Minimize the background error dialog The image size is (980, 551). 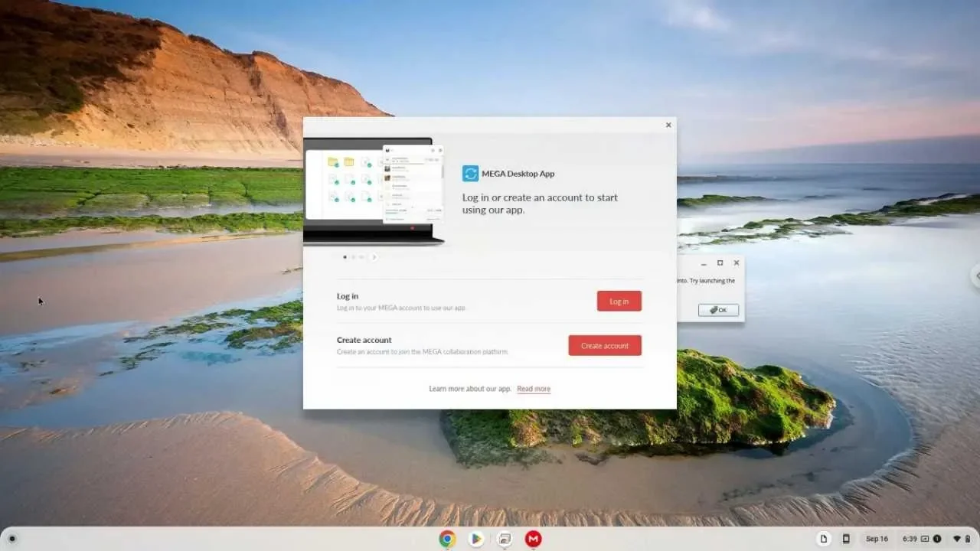click(704, 263)
